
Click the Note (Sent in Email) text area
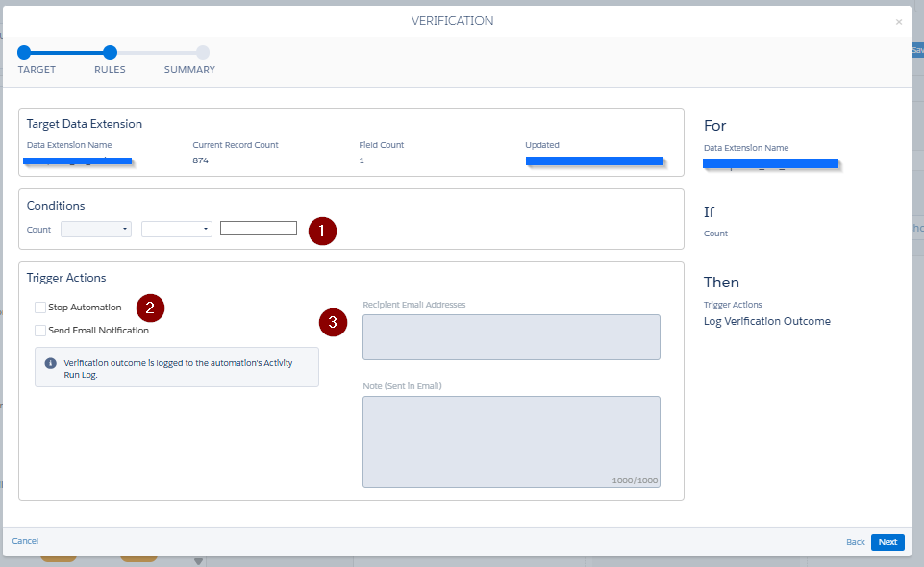click(x=512, y=442)
